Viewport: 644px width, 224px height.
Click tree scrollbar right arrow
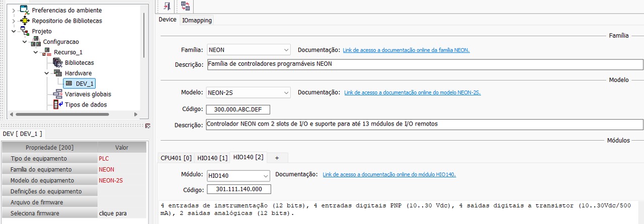click(x=136, y=115)
